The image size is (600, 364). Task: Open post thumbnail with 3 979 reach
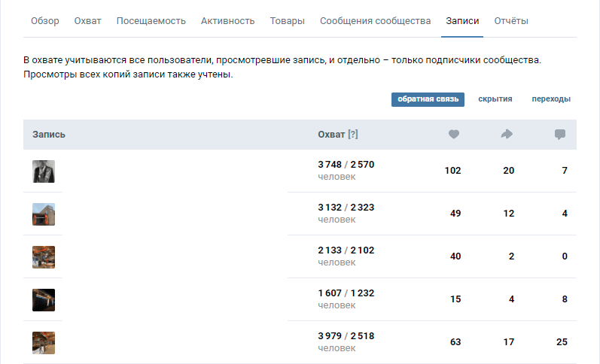[44, 343]
